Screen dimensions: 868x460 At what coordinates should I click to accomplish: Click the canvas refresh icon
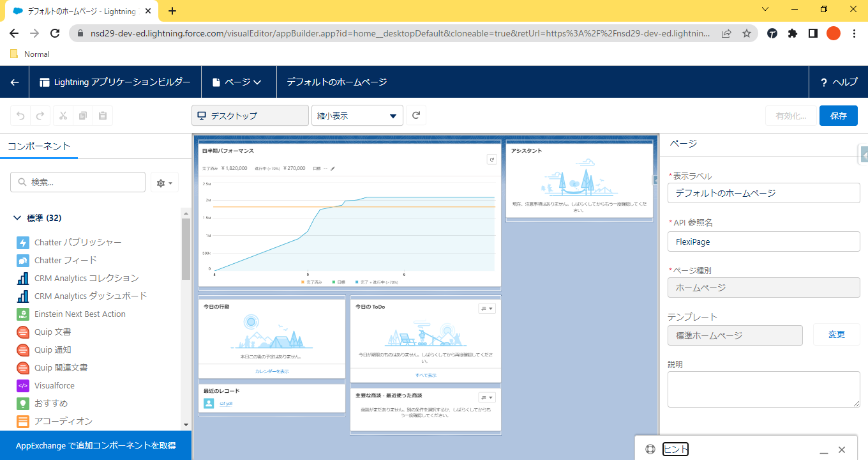pyautogui.click(x=416, y=116)
